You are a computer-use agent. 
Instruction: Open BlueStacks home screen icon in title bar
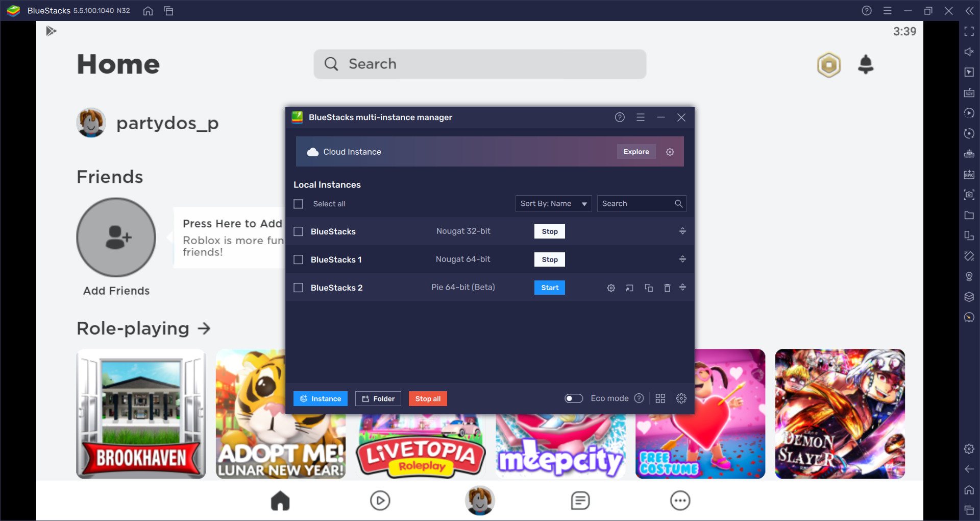point(148,11)
